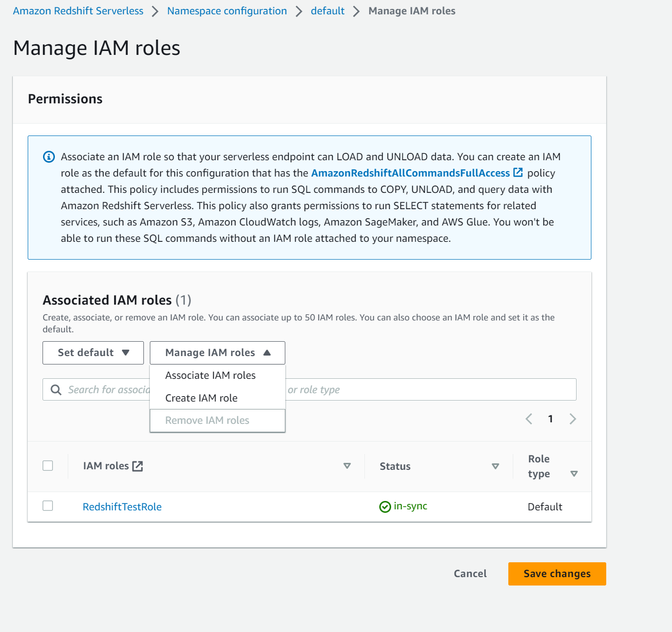The image size is (672, 632).
Task: Click the external link icon beside AmazonRedshiftAllCommandsFullAccess
Action: click(518, 173)
